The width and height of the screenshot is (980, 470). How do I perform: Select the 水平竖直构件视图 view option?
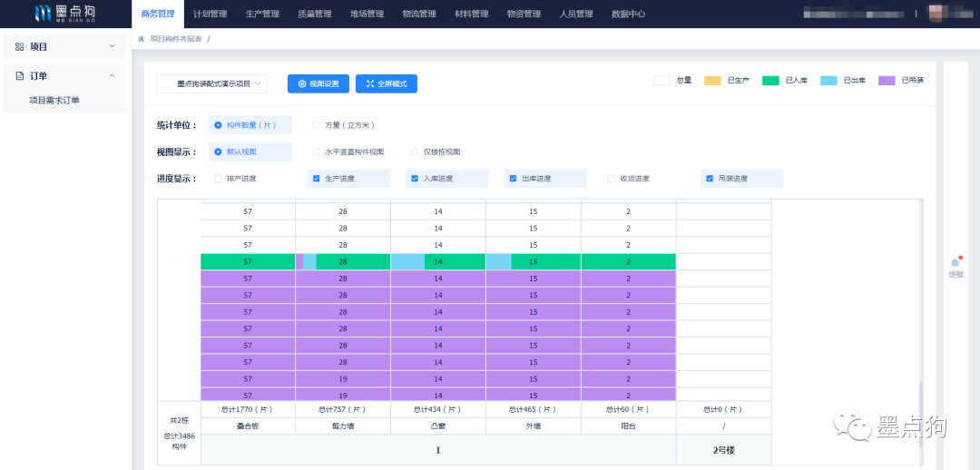316,152
